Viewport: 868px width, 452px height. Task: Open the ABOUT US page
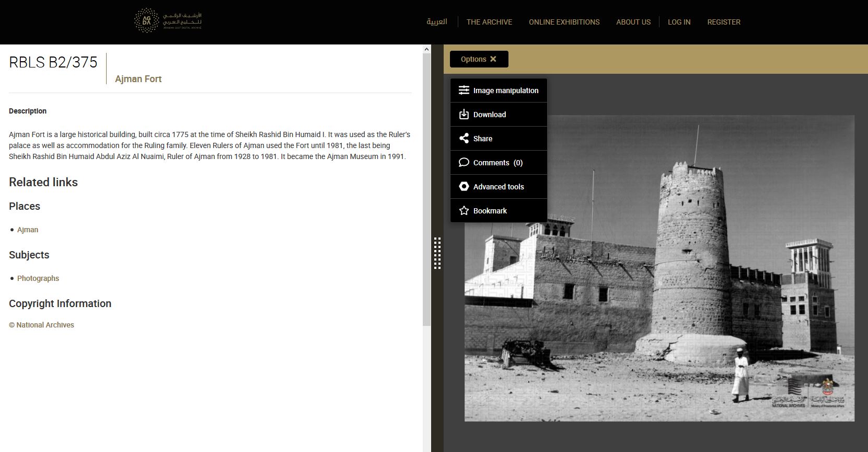(633, 22)
